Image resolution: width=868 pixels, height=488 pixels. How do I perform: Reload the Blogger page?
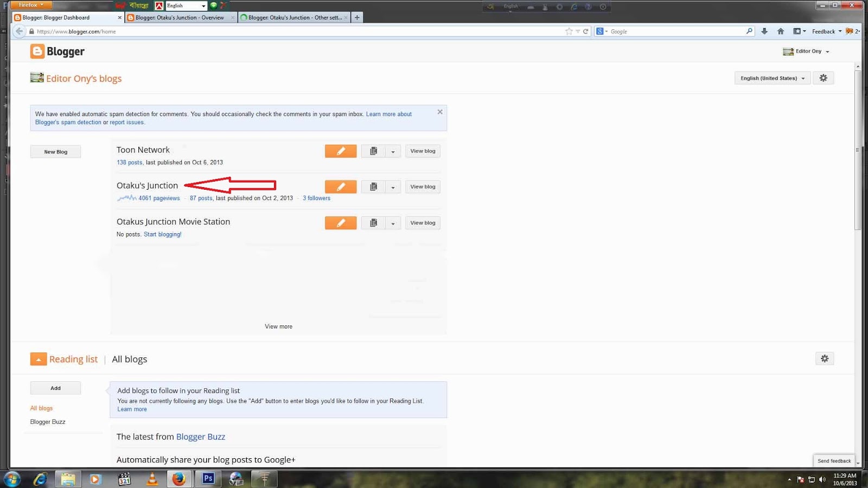pyautogui.click(x=586, y=31)
